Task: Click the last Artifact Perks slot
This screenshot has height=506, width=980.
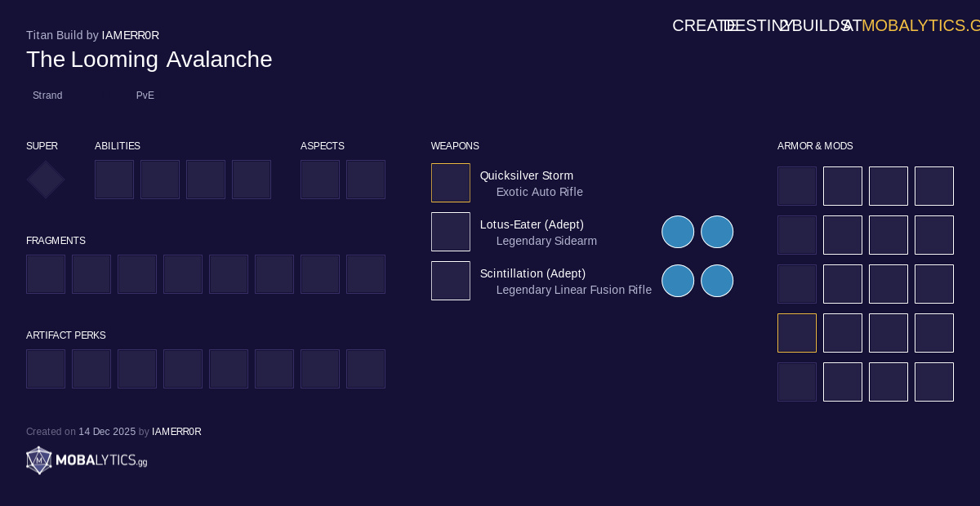Action: 366,369
